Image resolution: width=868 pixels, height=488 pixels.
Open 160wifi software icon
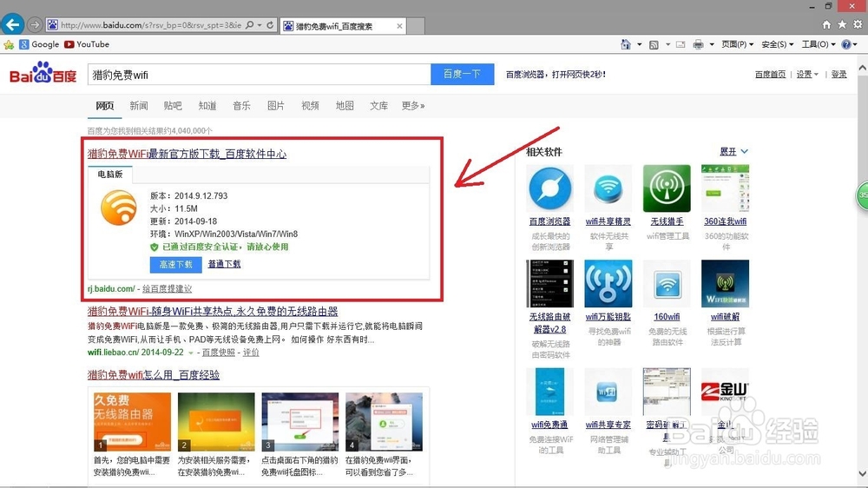pos(667,283)
